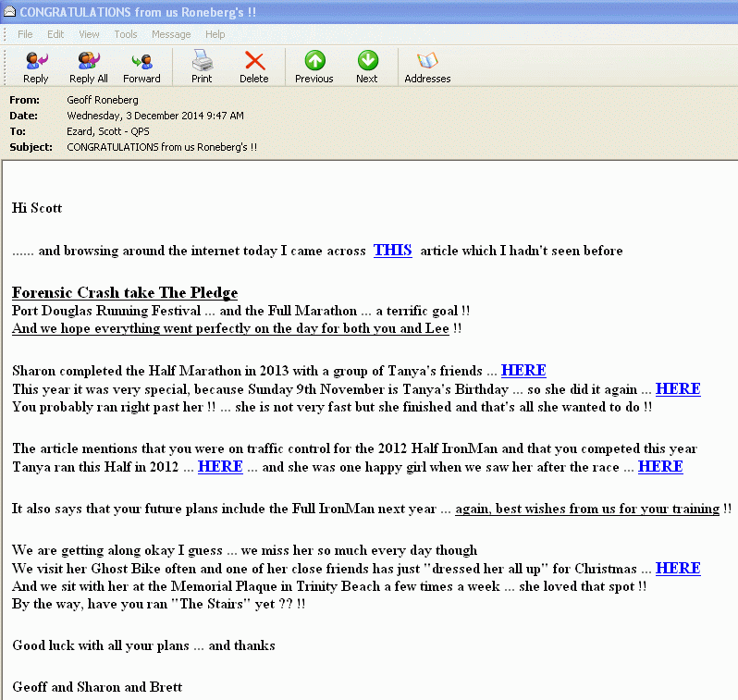Click the 'To:' header label

(18, 131)
